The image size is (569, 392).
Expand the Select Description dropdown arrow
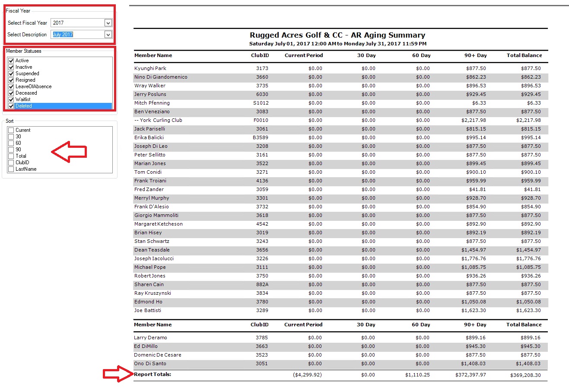(108, 35)
